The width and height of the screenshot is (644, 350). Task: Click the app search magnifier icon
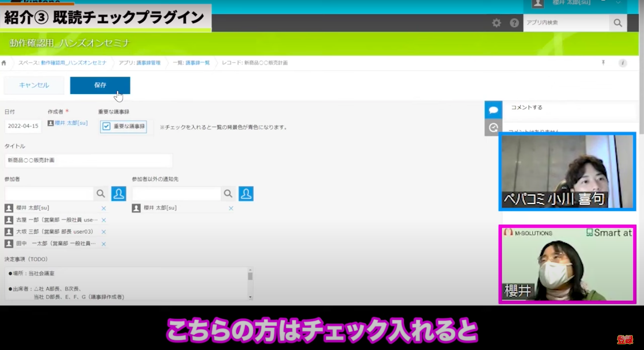618,23
